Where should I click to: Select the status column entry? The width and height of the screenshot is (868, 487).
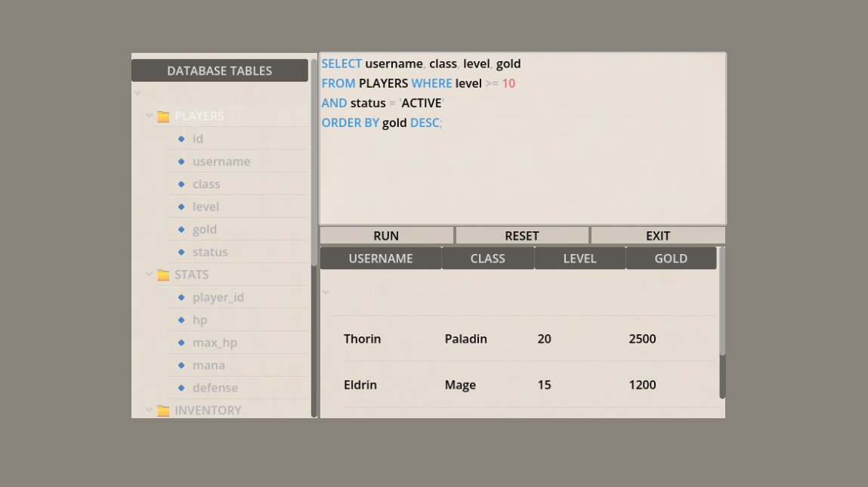pos(210,252)
